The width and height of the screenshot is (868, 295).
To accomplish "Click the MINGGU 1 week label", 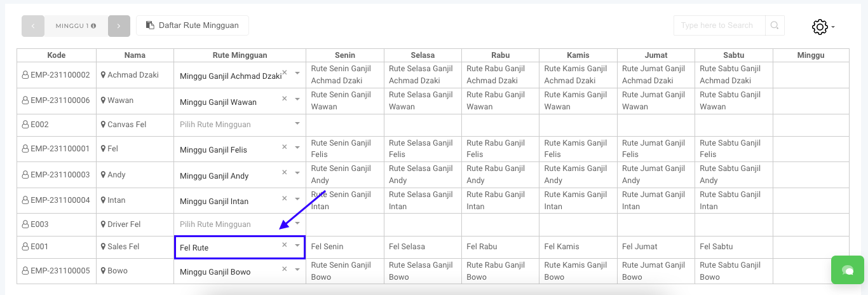I will pyautogui.click(x=76, y=26).
